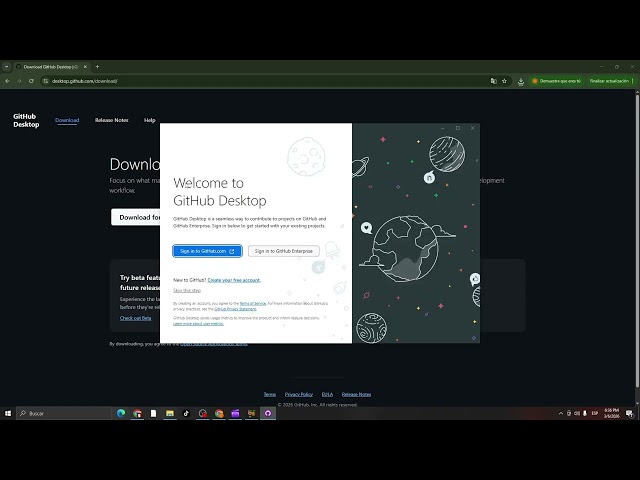Open the Windows Start menu
640x480 pixels.
8,413
